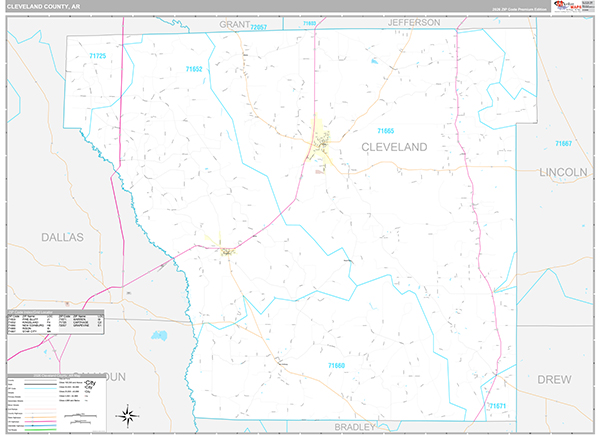
Task: Click the LINCOLN county label
Action: click(563, 173)
